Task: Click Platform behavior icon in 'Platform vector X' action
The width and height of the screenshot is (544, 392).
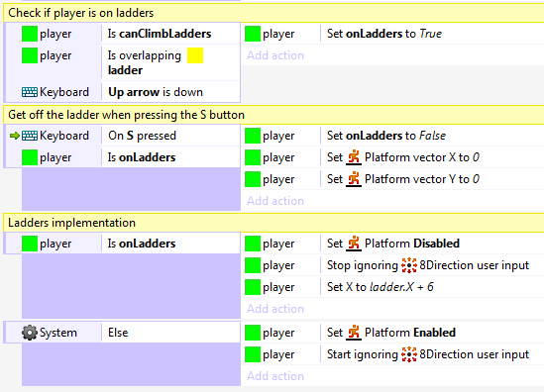Action: pos(354,157)
